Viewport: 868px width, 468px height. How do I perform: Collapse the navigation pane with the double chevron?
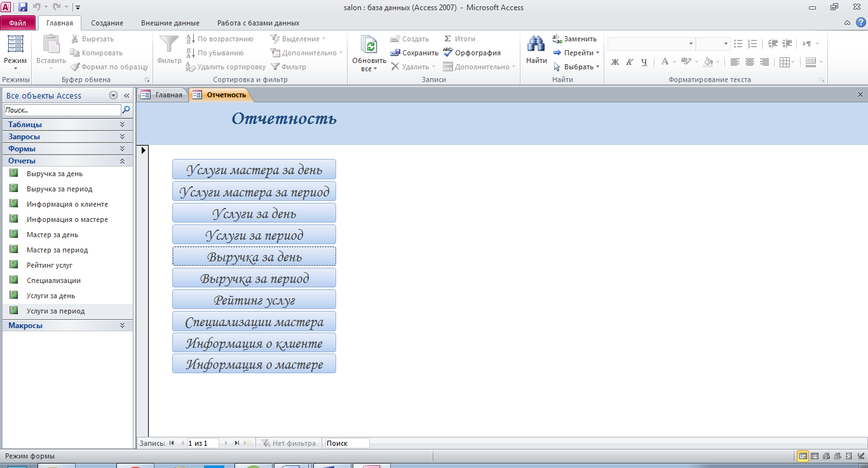pyautogui.click(x=126, y=95)
